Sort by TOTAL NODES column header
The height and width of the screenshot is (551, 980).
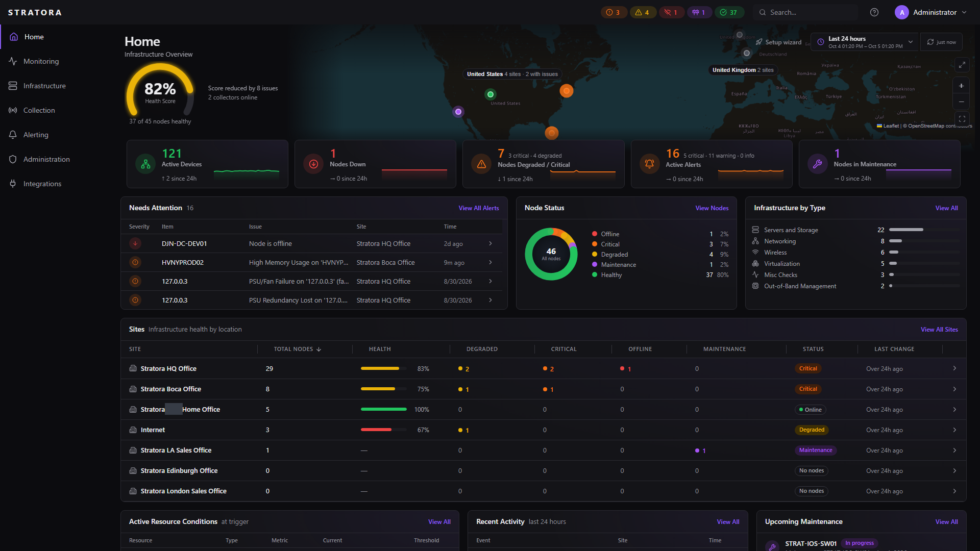click(x=298, y=349)
